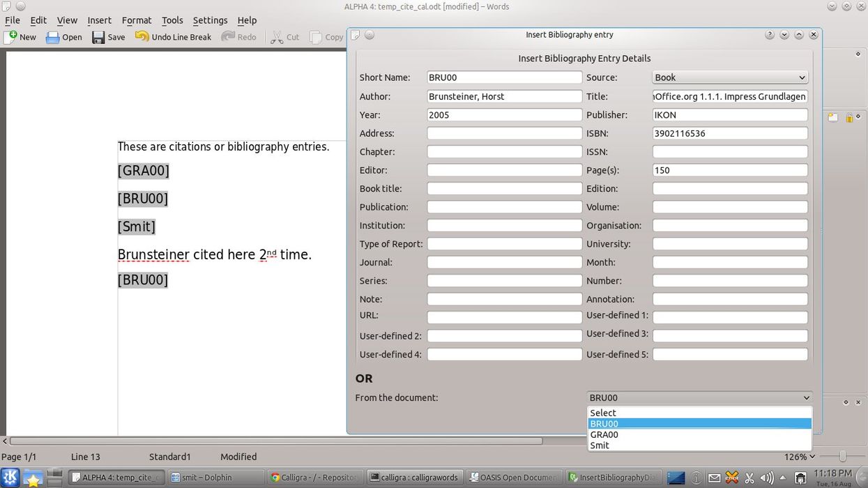This screenshot has height=488, width=868.
Task: Click the Save toolbar icon
Action: tap(98, 37)
